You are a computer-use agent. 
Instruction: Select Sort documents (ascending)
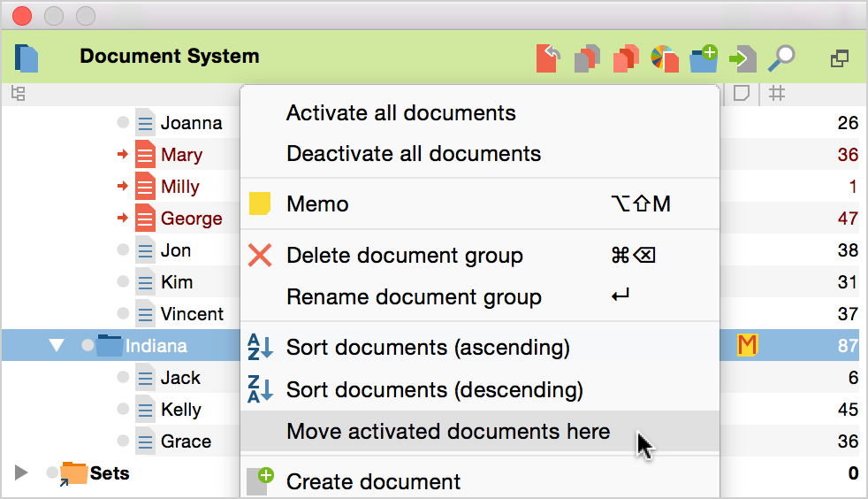428,347
